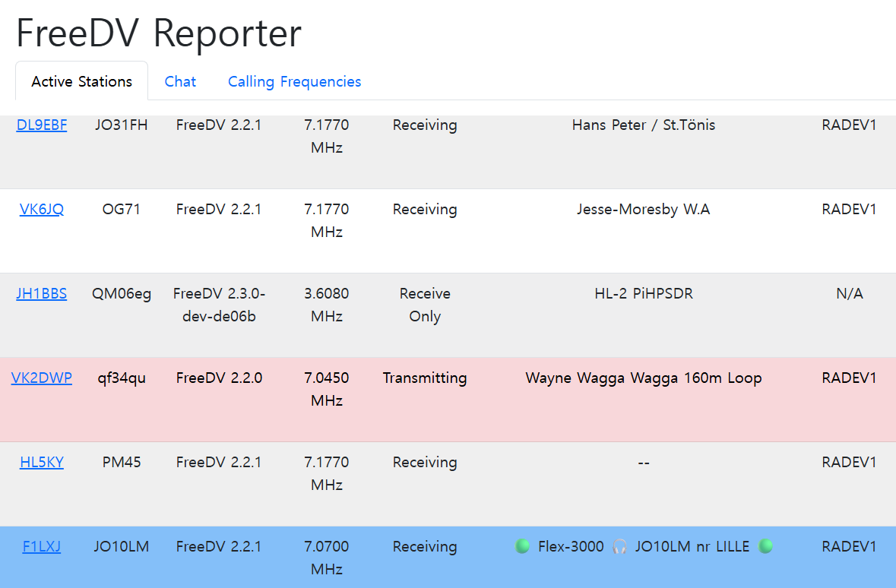Viewport: 896px width, 588px height.
Task: Select the QM06eg grid square cell
Action: [x=122, y=294]
